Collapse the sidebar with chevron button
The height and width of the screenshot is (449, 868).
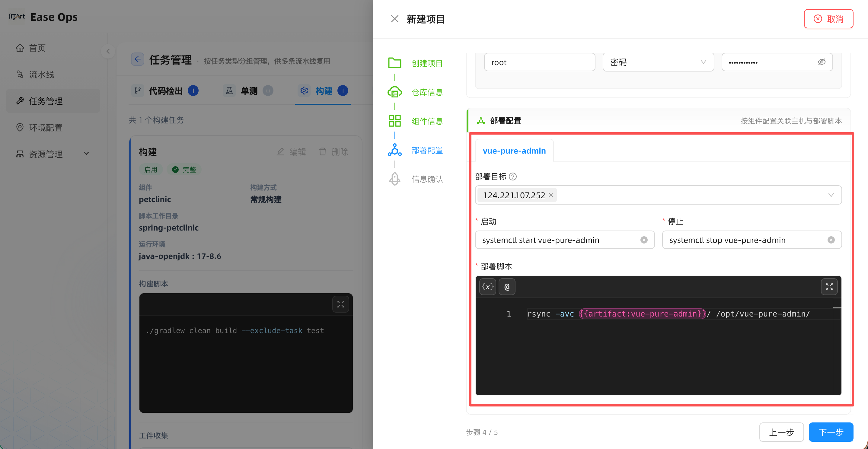[108, 51]
